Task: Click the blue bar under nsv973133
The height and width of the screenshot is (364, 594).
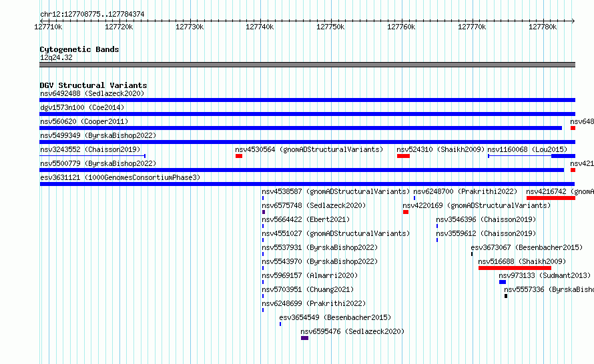Action: pos(503,282)
